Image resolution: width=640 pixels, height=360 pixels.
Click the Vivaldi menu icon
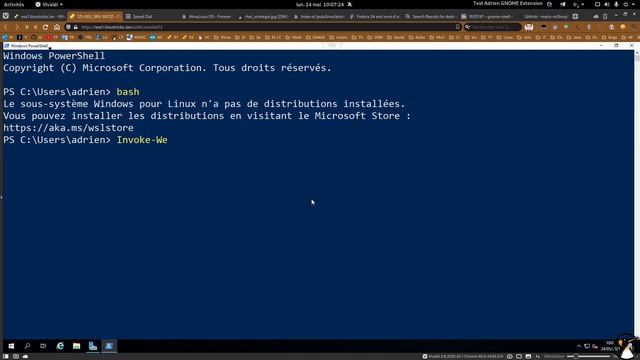pyautogui.click(x=6, y=16)
